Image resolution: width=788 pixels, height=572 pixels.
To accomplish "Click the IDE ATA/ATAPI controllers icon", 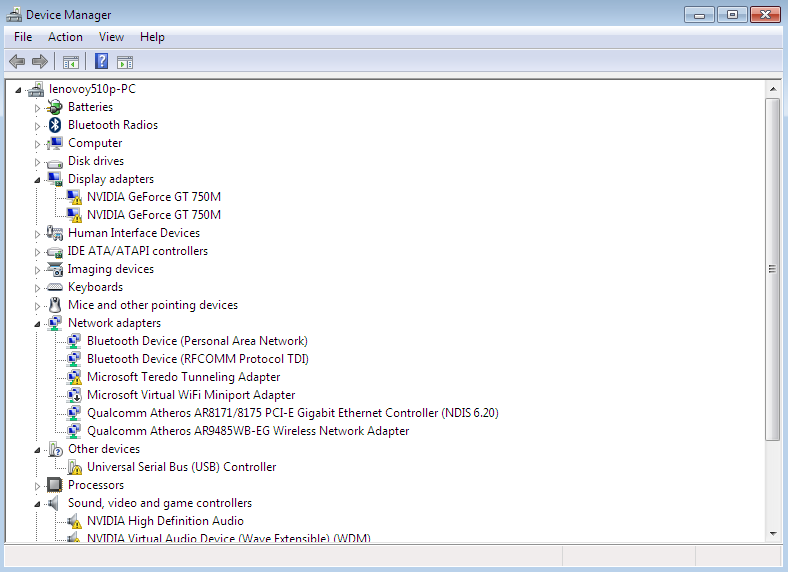I will point(54,252).
